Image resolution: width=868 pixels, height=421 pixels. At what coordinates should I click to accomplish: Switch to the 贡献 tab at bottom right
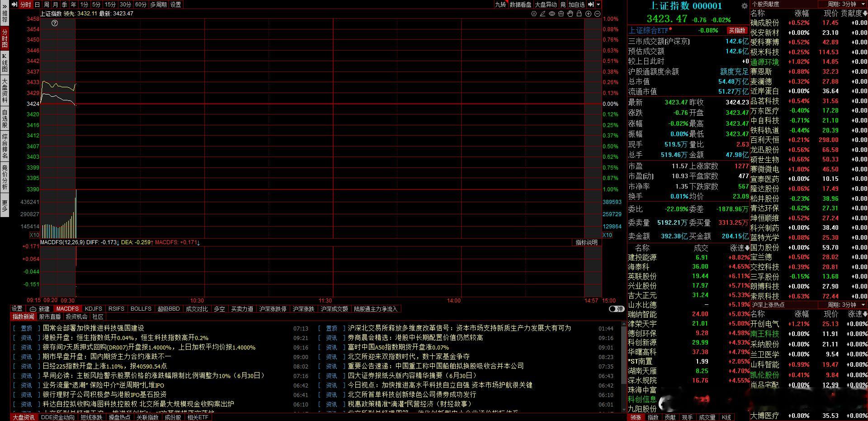670,417
